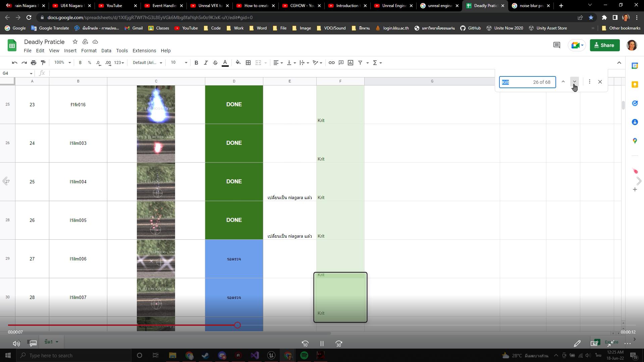Click the text color swatch
Image resolution: width=644 pixels, height=362 pixels.
click(x=225, y=63)
